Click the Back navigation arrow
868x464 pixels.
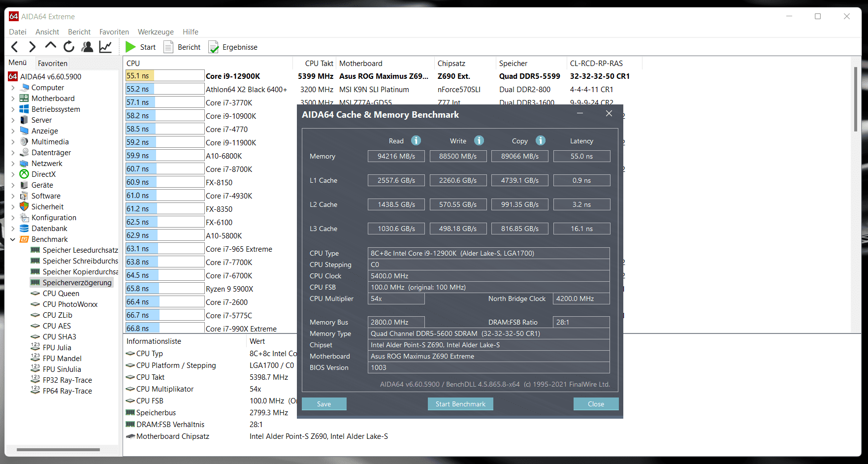15,47
